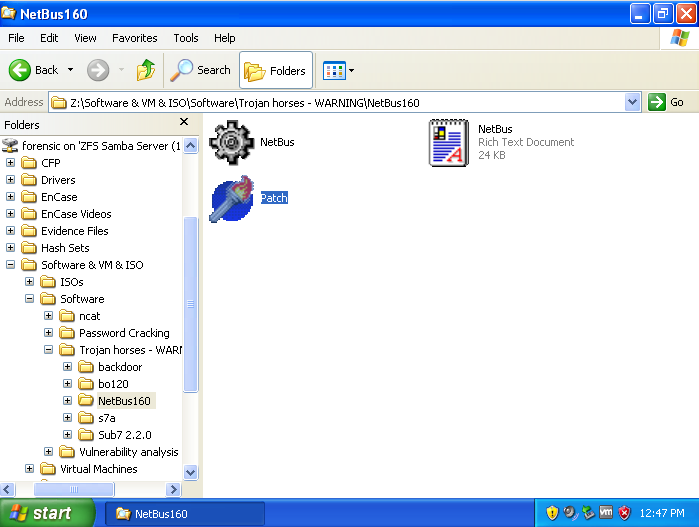The image size is (699, 527).
Task: Expand the Hash Sets folder
Action: (x=11, y=247)
